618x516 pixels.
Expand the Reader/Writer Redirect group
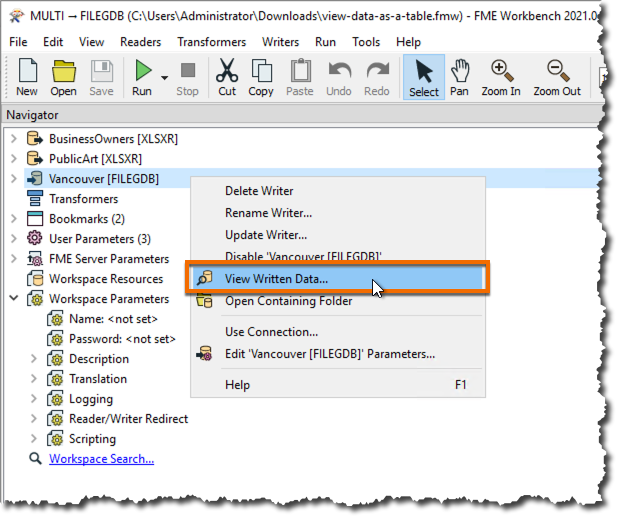pos(34,418)
